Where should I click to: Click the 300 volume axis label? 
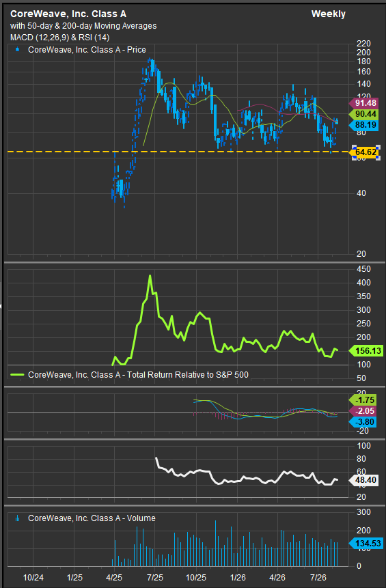click(363, 512)
